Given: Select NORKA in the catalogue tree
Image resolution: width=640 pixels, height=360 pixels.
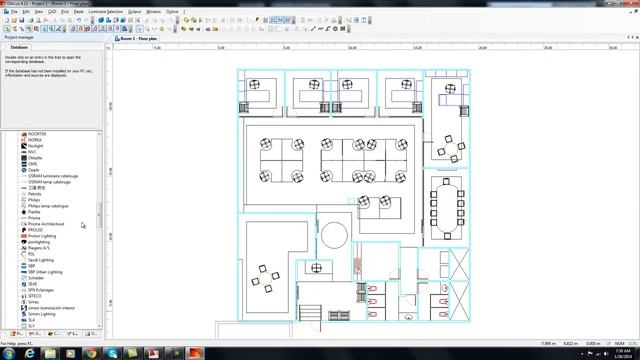Looking at the screenshot, I should [x=35, y=140].
